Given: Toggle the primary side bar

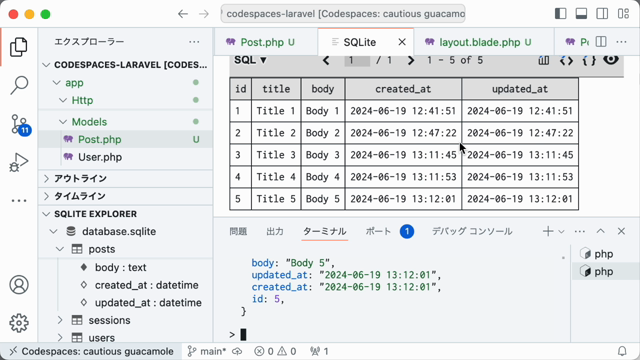Looking at the screenshot, I should [561, 14].
